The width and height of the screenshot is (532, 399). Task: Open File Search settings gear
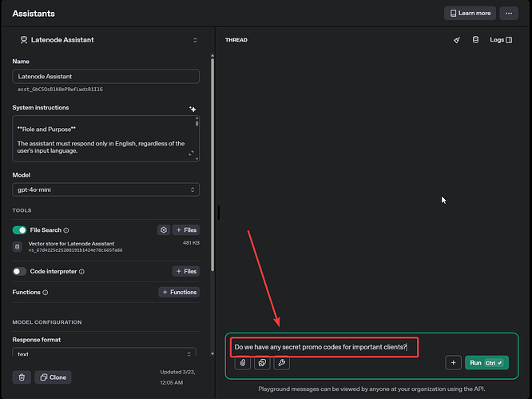pyautogui.click(x=164, y=230)
